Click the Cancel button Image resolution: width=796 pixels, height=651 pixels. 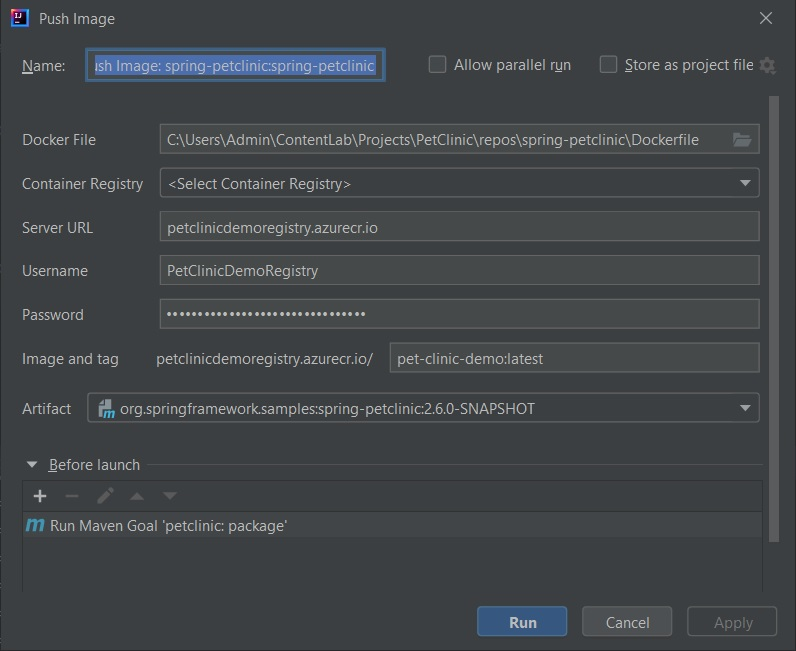[627, 622]
